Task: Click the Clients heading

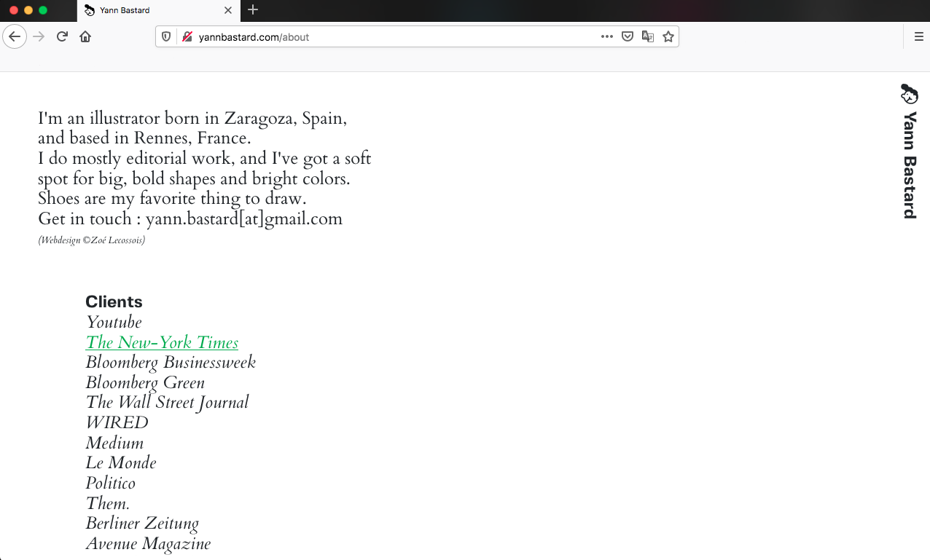Action: pyautogui.click(x=114, y=301)
